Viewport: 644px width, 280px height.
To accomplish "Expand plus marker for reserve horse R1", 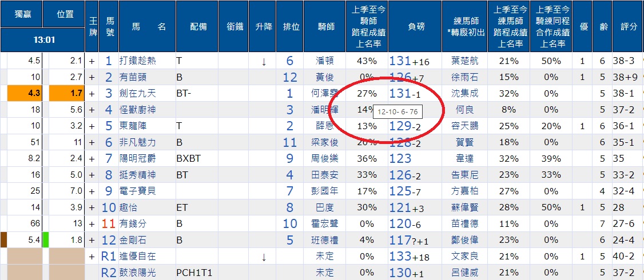I will tap(92, 257).
